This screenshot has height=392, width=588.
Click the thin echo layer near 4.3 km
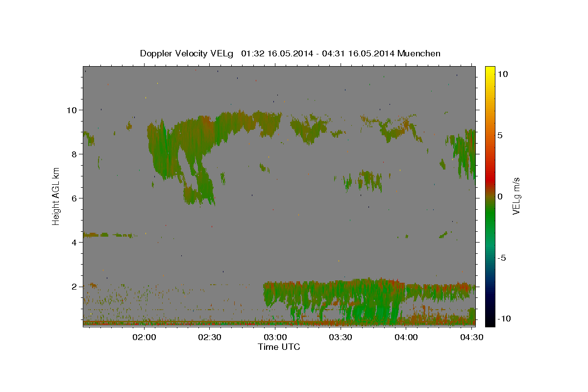click(x=108, y=235)
